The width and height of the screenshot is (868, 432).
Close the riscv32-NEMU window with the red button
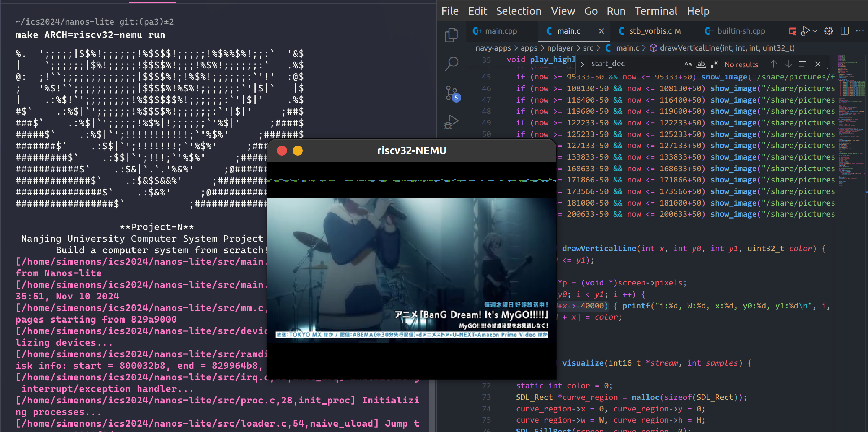(282, 151)
